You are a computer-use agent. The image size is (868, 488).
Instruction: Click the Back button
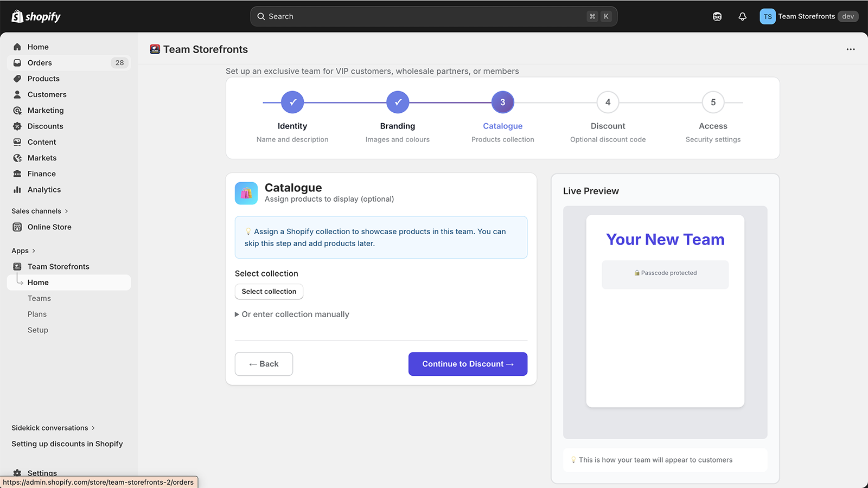click(x=264, y=364)
